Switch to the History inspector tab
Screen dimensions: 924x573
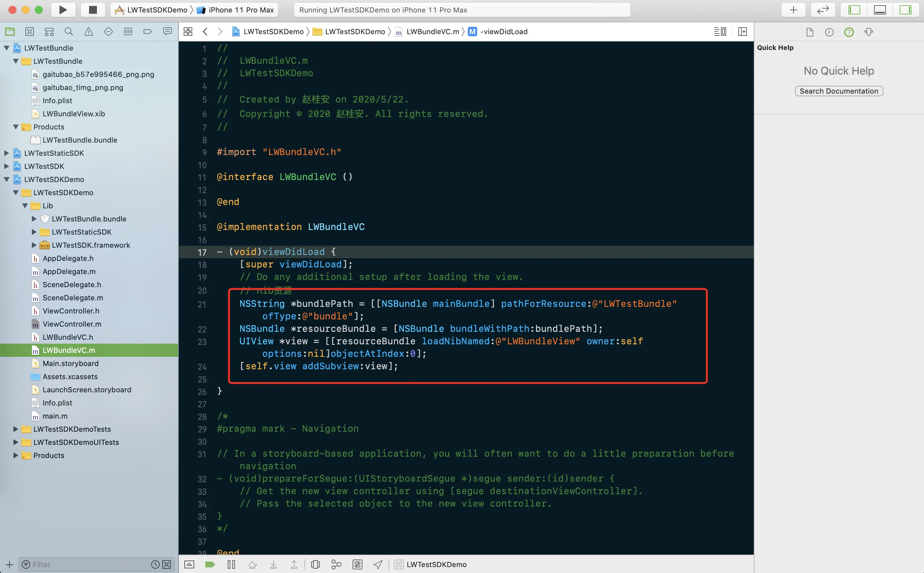[829, 32]
